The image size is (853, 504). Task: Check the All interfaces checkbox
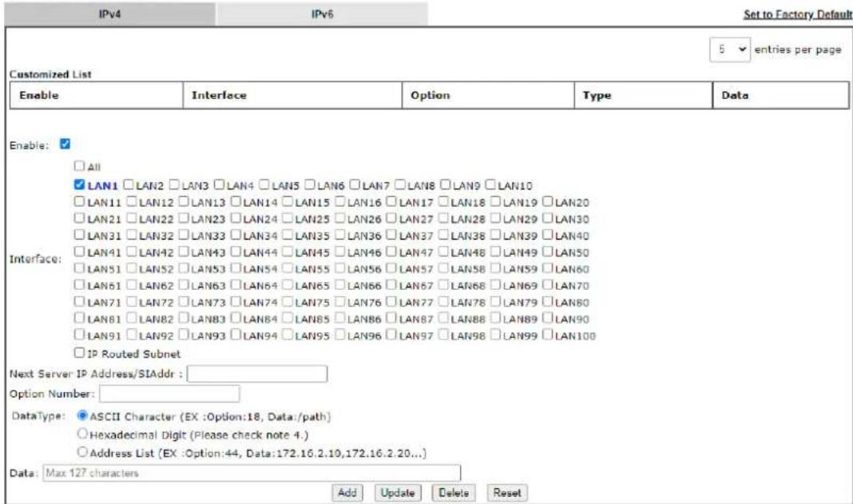point(79,165)
